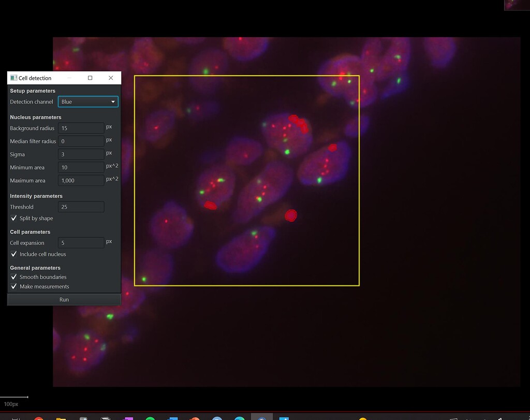Click the Threshold field showing 25

click(81, 207)
